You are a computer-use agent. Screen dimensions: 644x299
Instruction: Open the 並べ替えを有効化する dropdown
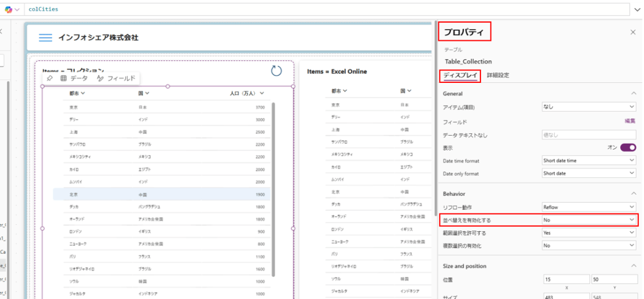coord(589,220)
